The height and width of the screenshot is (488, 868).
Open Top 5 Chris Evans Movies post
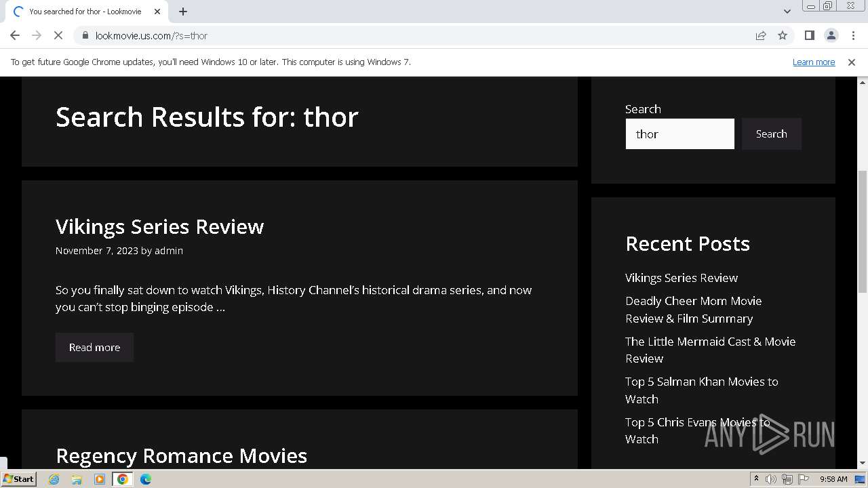[x=697, y=430]
